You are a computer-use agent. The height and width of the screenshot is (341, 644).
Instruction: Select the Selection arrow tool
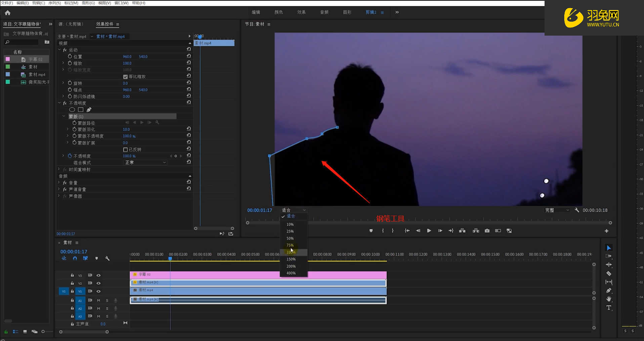[609, 248]
